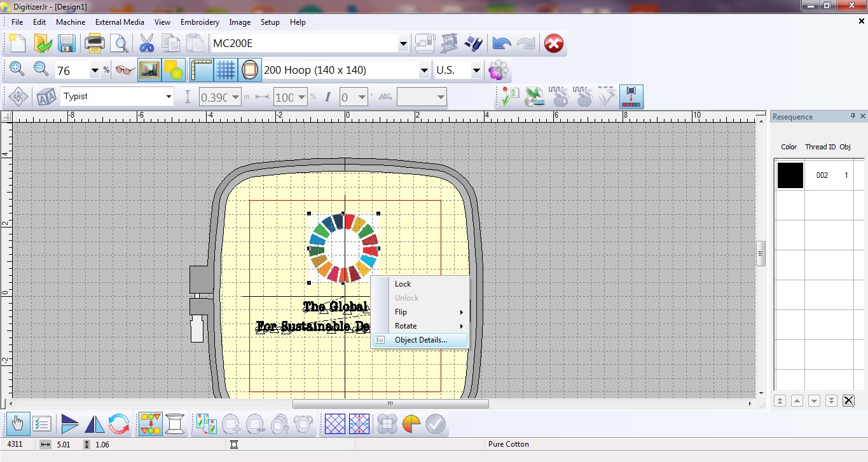Open the thread colors flower icon
This screenshot has height=462, width=868.
click(x=499, y=70)
